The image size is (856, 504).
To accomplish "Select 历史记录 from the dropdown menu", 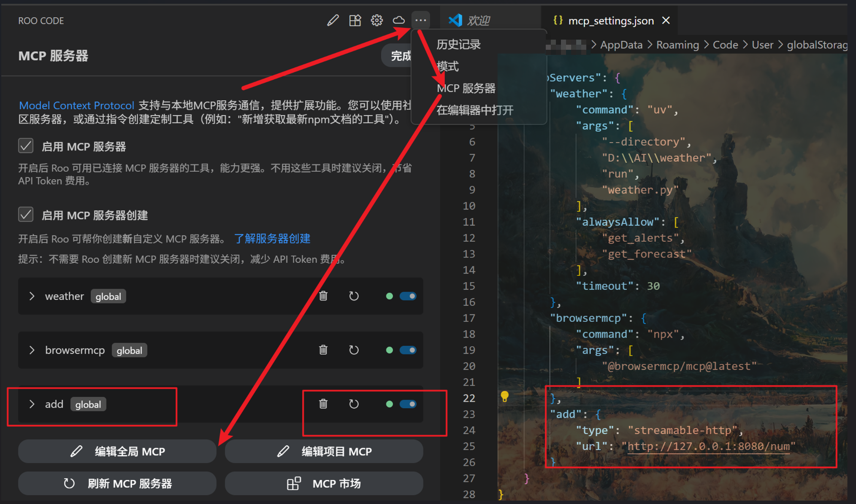I will [458, 44].
